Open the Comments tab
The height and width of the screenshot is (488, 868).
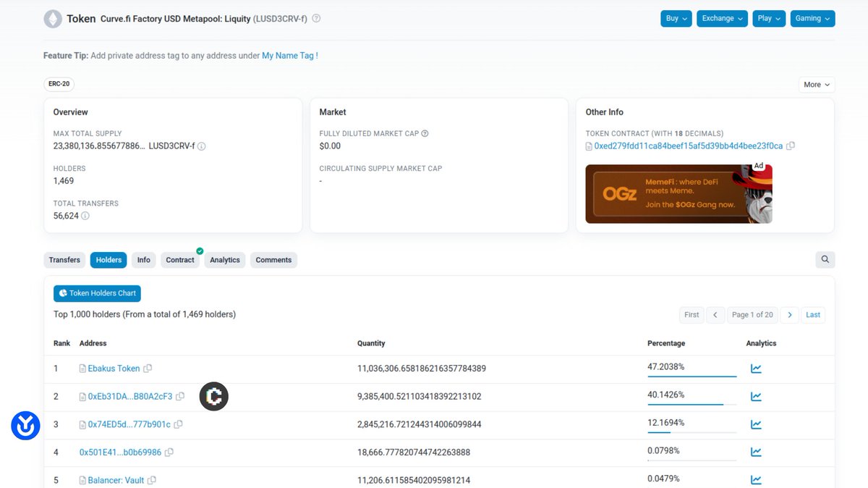point(273,260)
